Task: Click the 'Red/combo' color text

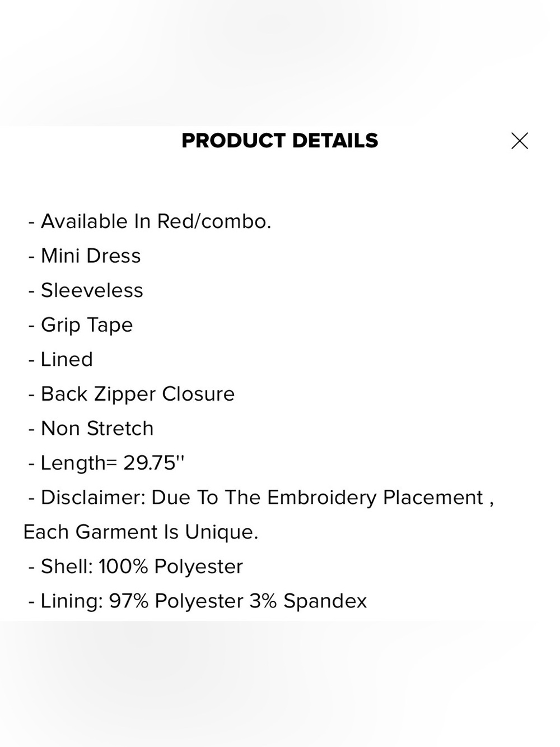Action: [x=214, y=221]
